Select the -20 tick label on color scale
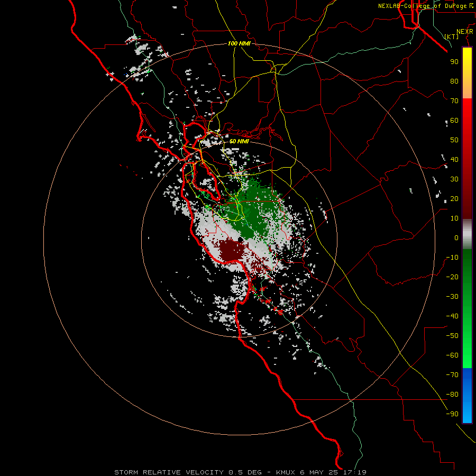This screenshot has height=476, width=476. [452, 277]
